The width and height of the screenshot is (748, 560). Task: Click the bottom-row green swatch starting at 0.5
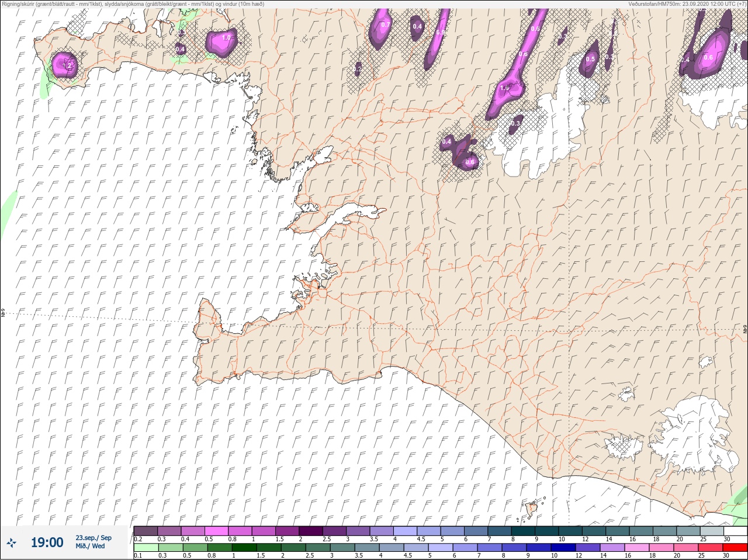click(195, 548)
